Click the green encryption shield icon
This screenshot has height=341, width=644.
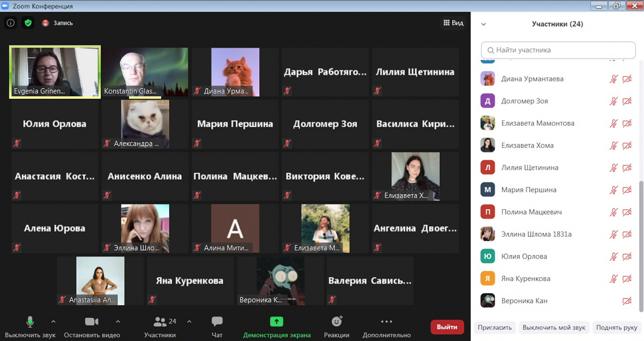(x=28, y=23)
